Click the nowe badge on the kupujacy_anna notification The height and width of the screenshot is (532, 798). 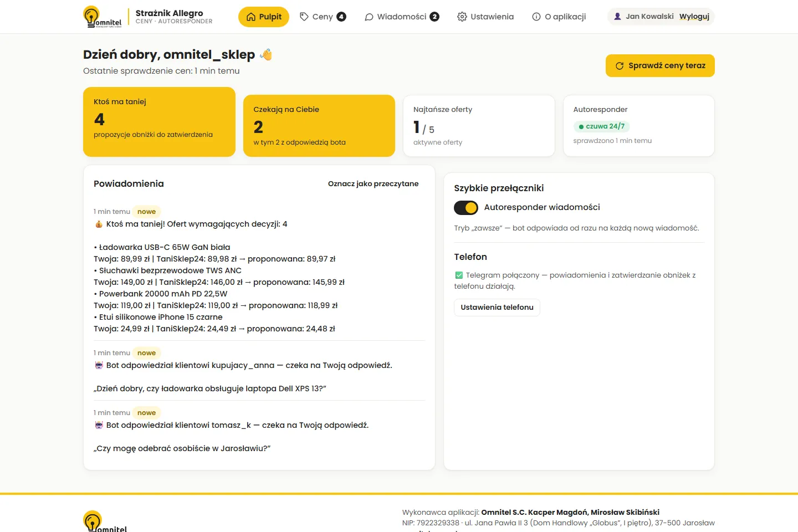pos(147,353)
